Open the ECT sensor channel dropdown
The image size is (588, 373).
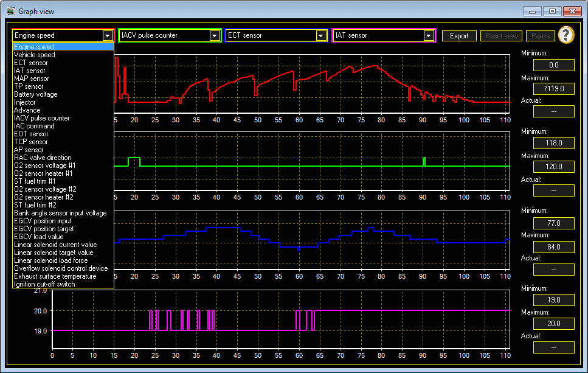pos(321,36)
